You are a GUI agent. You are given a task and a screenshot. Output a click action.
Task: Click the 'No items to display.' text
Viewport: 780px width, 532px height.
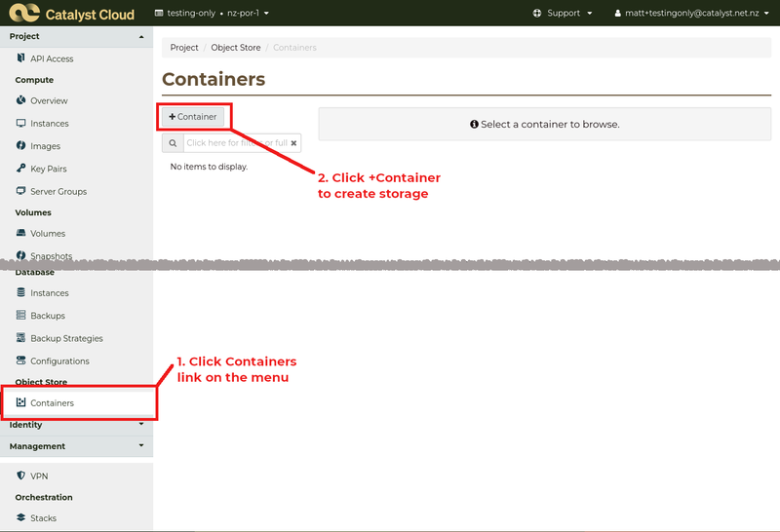click(x=209, y=167)
